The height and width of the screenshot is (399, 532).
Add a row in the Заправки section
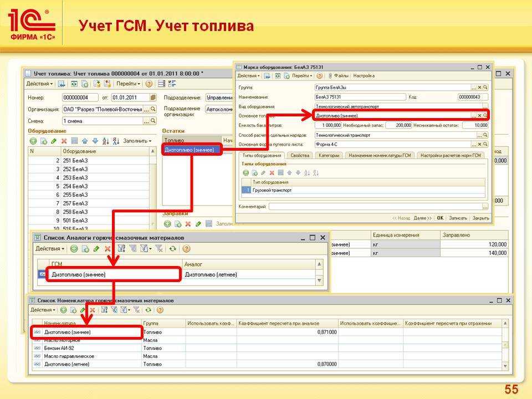click(167, 224)
